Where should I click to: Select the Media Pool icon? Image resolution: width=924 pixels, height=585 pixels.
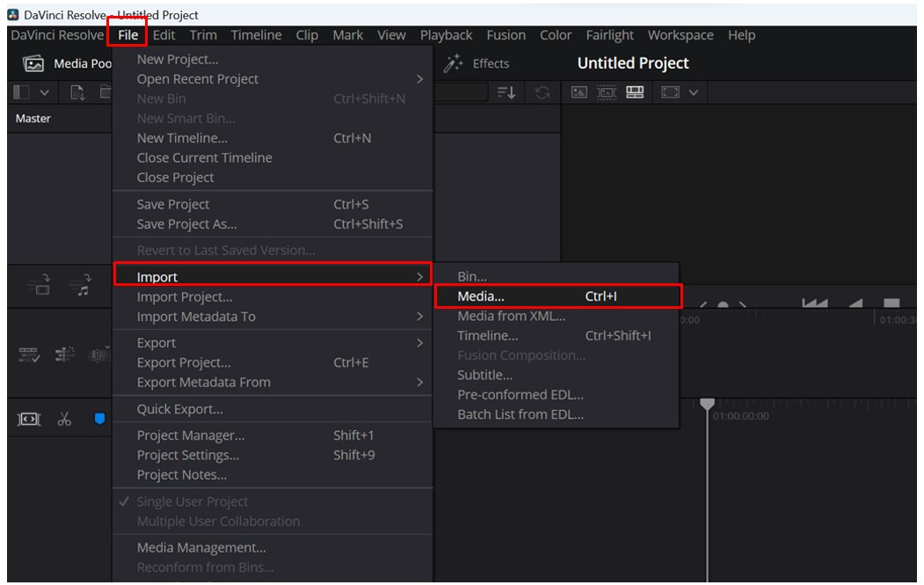click(33, 63)
